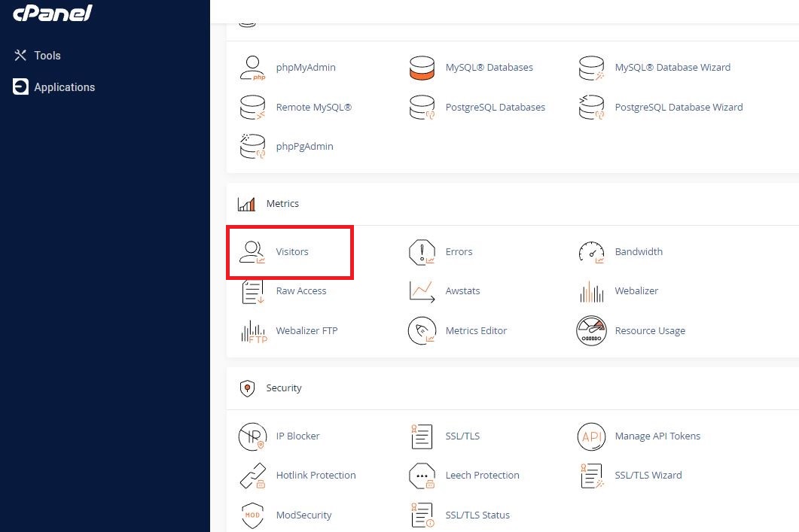Click the phpPgAdmin text link
The width and height of the screenshot is (799, 532).
point(305,147)
